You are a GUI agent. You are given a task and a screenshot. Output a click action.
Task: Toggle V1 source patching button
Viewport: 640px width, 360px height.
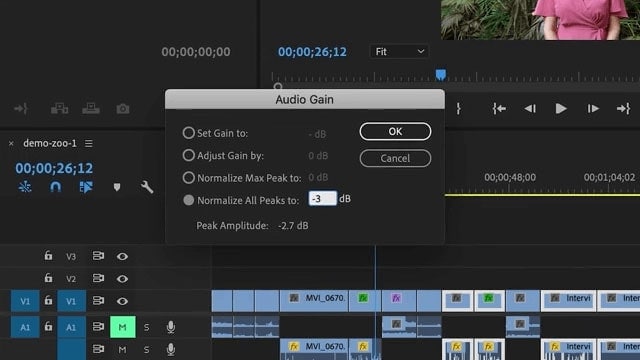(25, 301)
